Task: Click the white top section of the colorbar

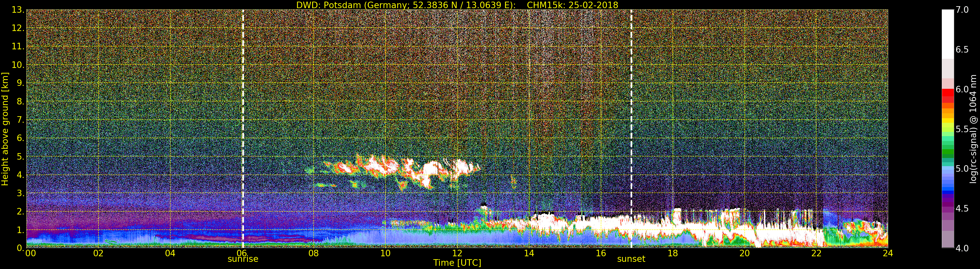Action: (x=948, y=34)
